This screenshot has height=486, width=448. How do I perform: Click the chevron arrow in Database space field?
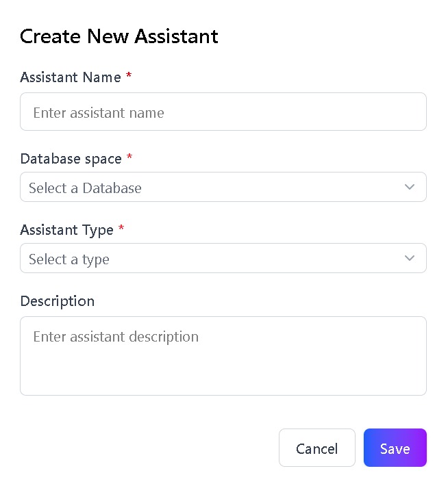[x=410, y=187]
